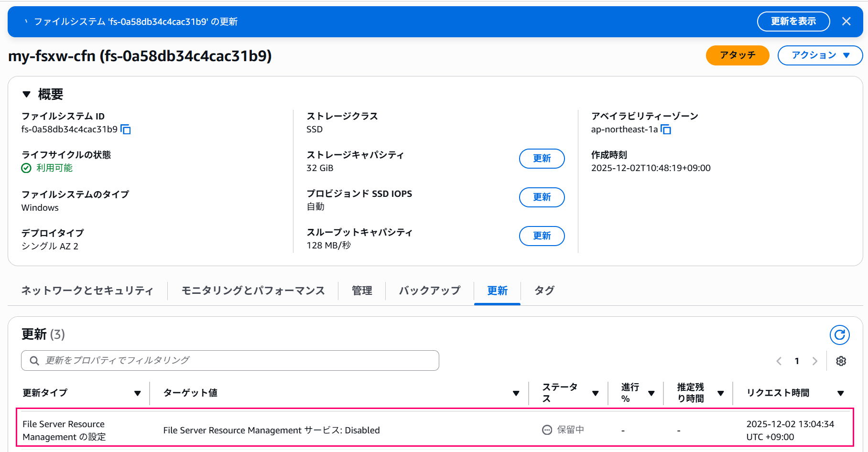The width and height of the screenshot is (868, 452).
Task: Click the pending status icon on the update row
Action: 546,430
